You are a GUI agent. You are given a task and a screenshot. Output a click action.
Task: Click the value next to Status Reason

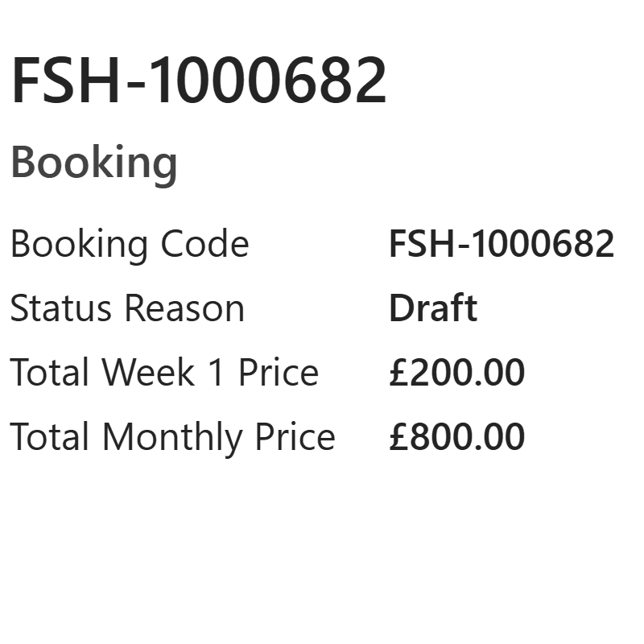(432, 308)
